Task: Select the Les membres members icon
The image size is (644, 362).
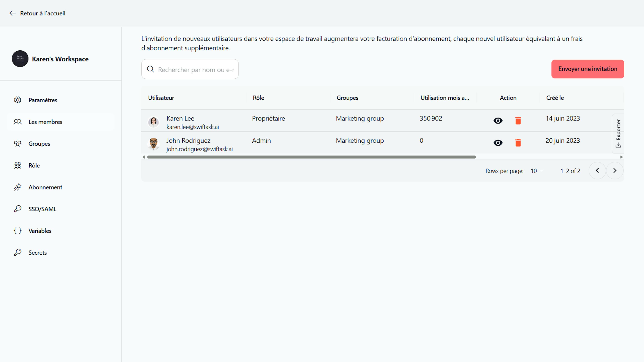Action: pyautogui.click(x=17, y=122)
